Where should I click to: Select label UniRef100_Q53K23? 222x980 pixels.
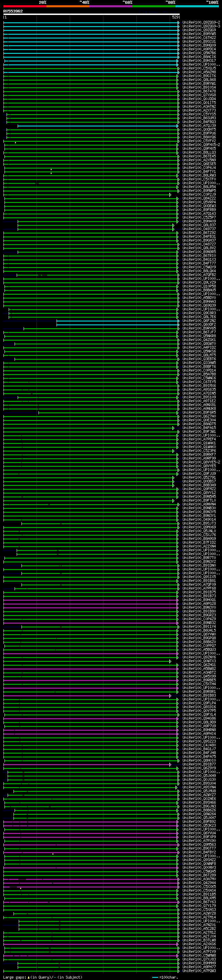tap(199, 826)
